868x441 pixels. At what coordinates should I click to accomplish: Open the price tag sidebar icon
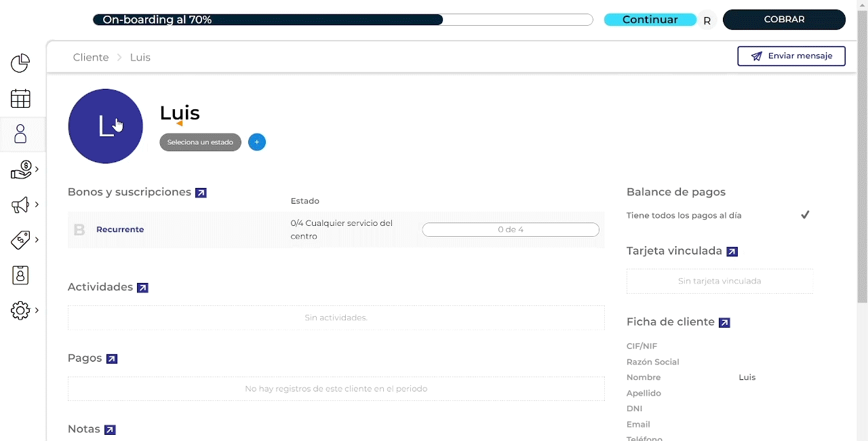pyautogui.click(x=20, y=240)
